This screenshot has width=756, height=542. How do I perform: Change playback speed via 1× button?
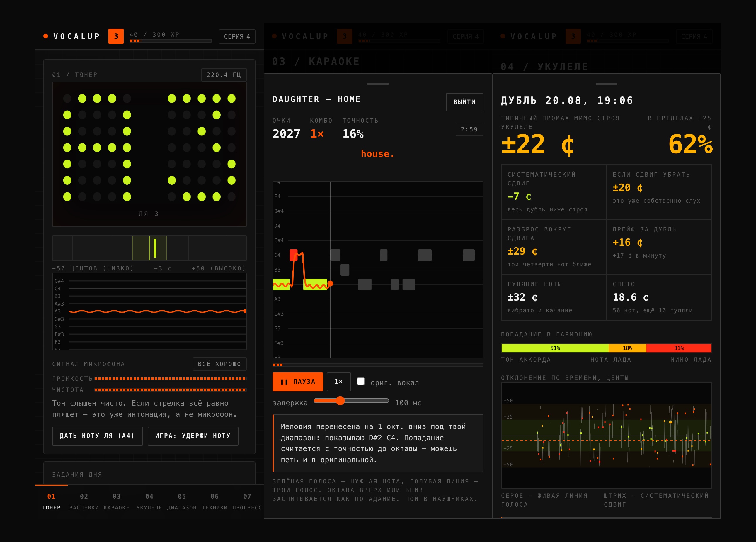(x=339, y=382)
